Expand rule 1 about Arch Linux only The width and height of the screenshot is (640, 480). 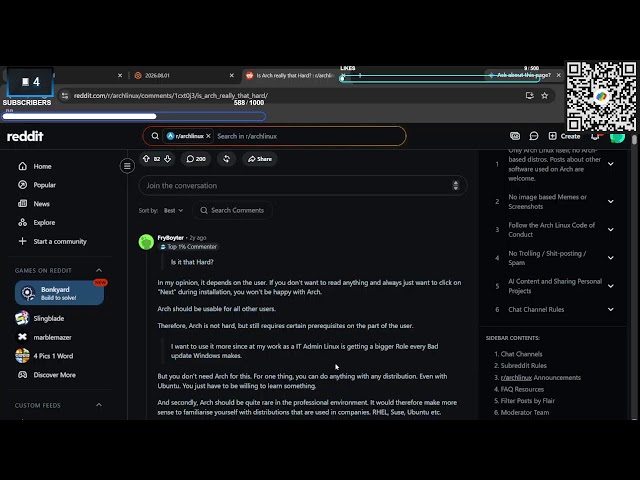[x=611, y=164]
